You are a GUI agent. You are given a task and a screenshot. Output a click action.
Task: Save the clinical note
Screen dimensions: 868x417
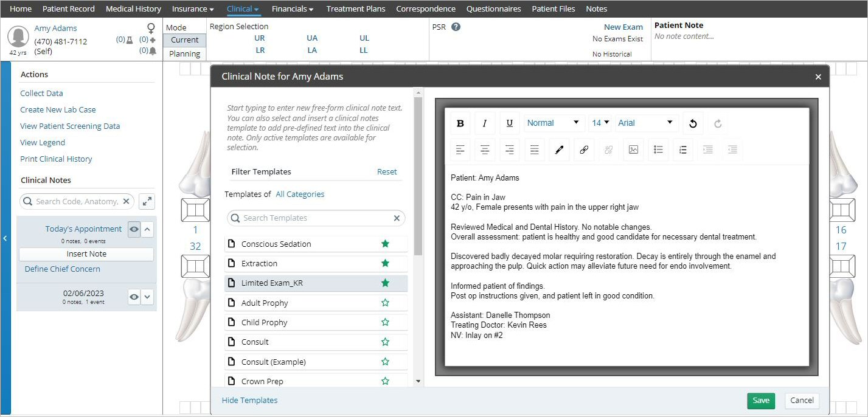(x=761, y=401)
